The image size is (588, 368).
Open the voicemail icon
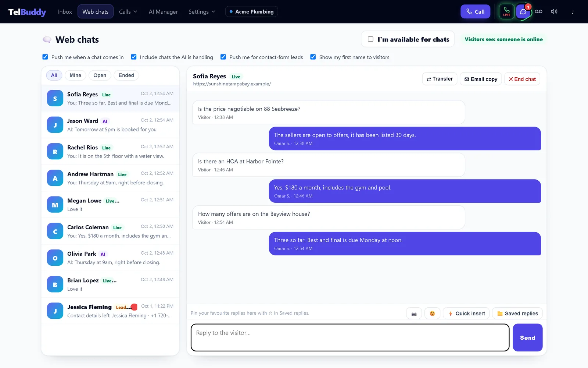click(x=538, y=11)
